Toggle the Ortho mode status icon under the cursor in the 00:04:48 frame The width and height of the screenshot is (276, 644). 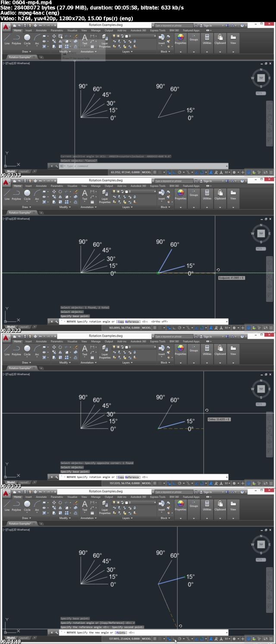point(174,638)
